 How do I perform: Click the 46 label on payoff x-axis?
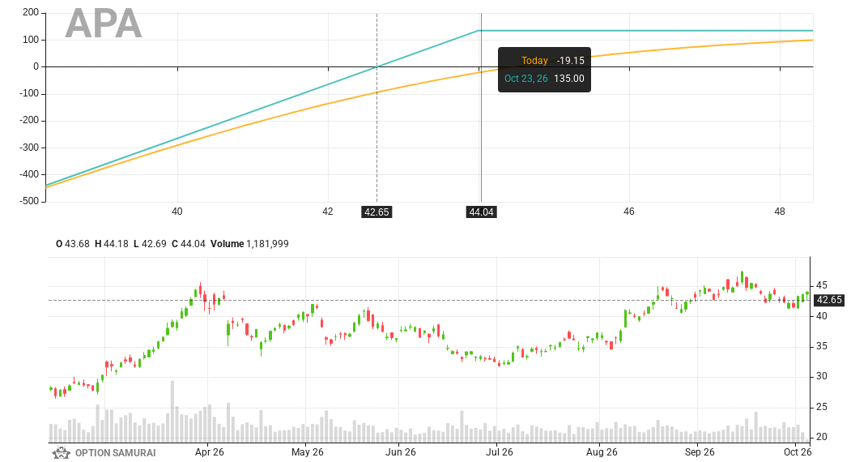(x=629, y=212)
